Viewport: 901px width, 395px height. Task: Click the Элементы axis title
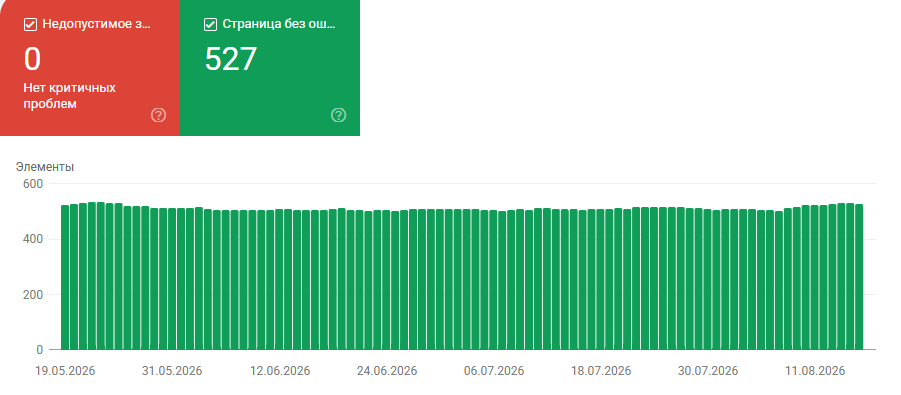coord(45,167)
